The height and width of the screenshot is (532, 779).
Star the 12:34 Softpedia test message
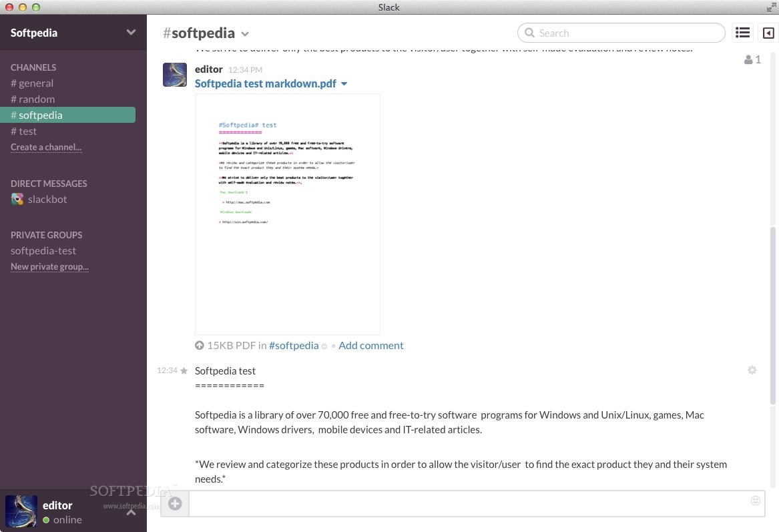pyautogui.click(x=184, y=370)
